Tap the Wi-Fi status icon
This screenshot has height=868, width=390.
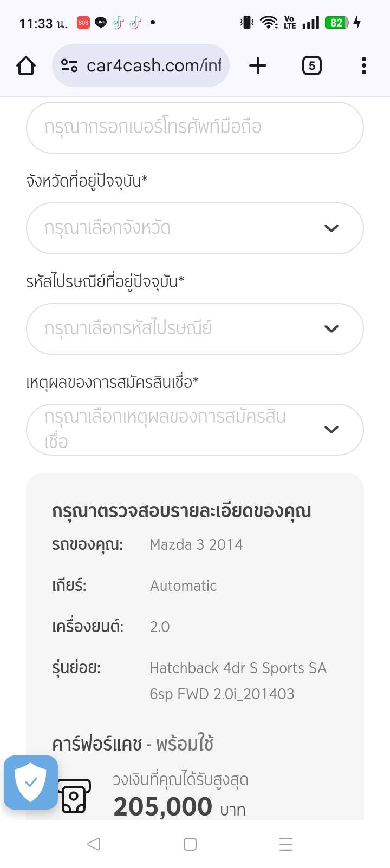click(x=269, y=23)
